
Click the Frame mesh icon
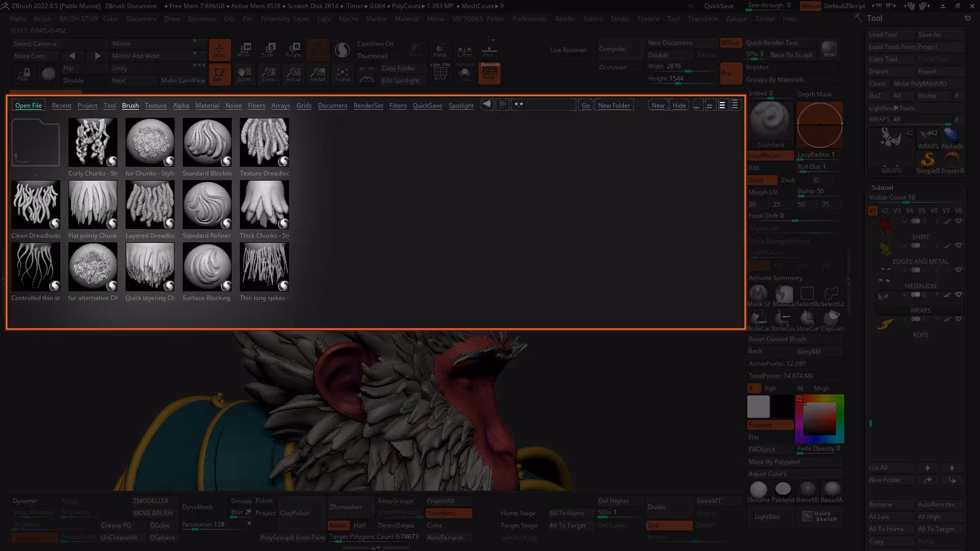click(x=342, y=74)
